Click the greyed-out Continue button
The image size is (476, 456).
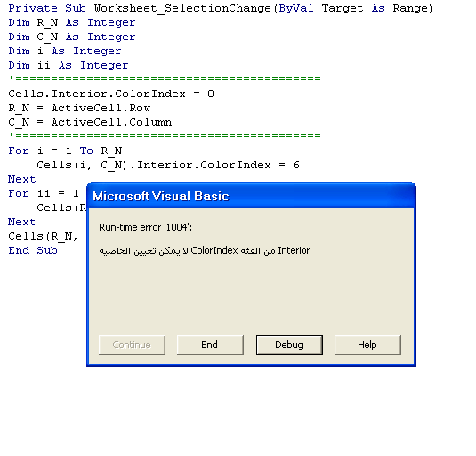(132, 345)
